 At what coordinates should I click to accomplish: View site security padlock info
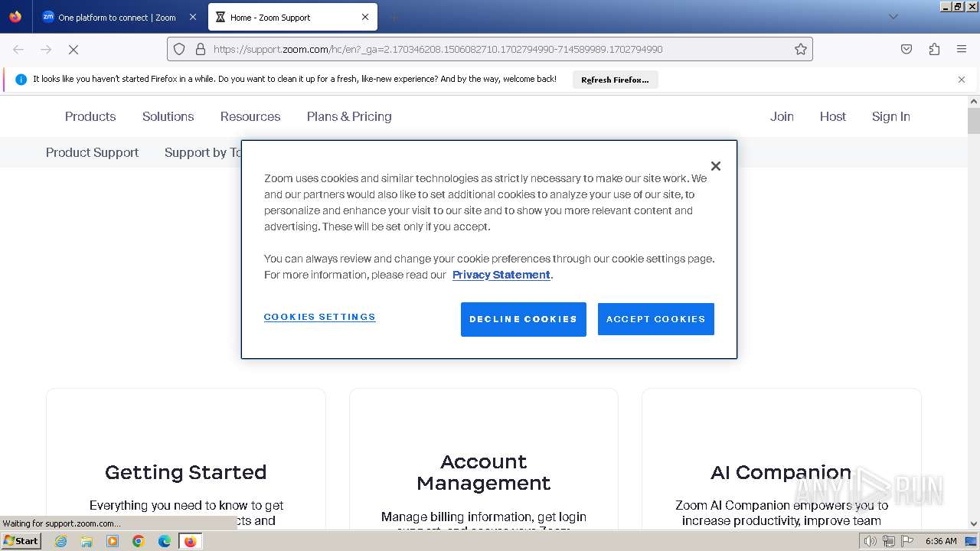[x=201, y=49]
